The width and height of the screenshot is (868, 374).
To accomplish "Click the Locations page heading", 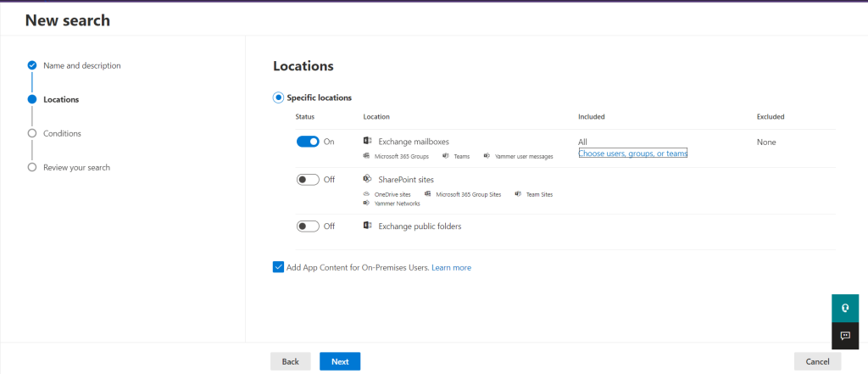I will tap(303, 66).
